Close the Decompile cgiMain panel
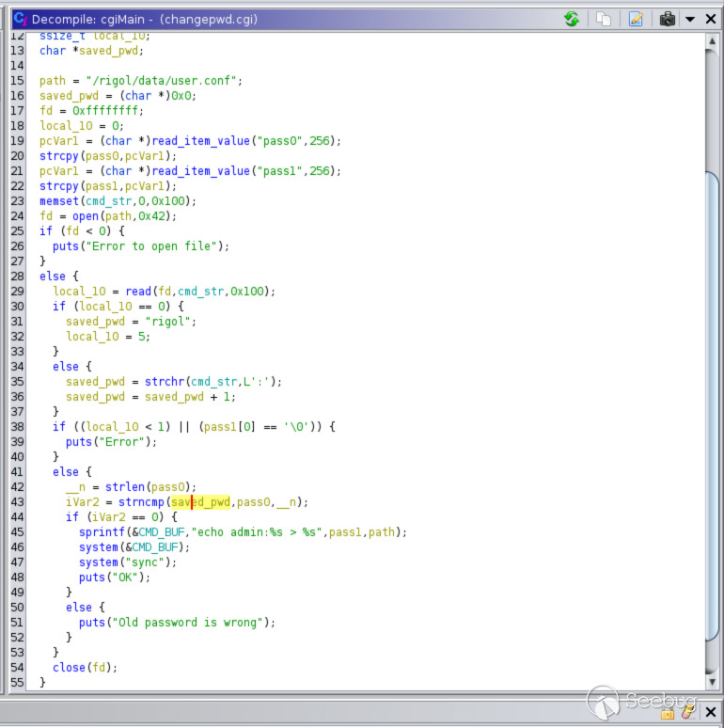The width and height of the screenshot is (724, 728). click(x=711, y=19)
